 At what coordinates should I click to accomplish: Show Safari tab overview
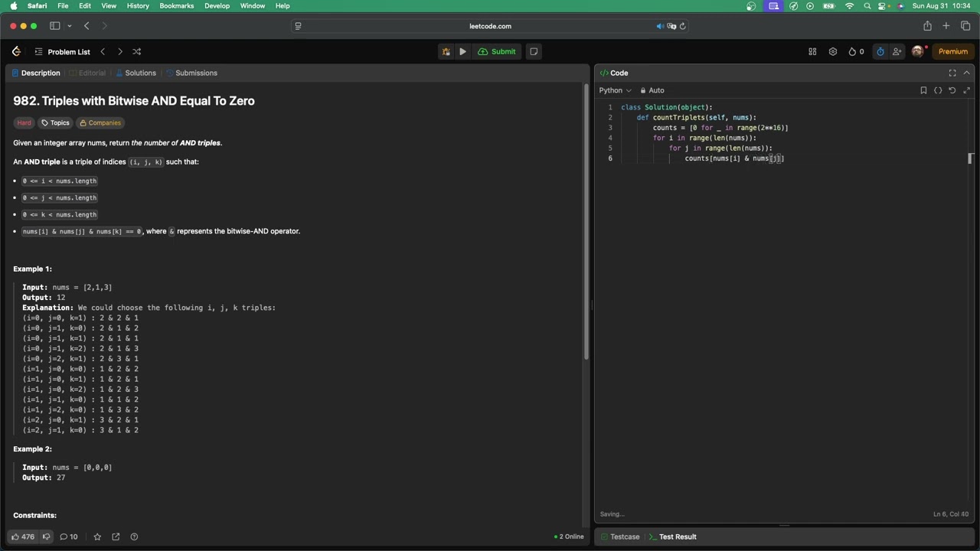965,26
